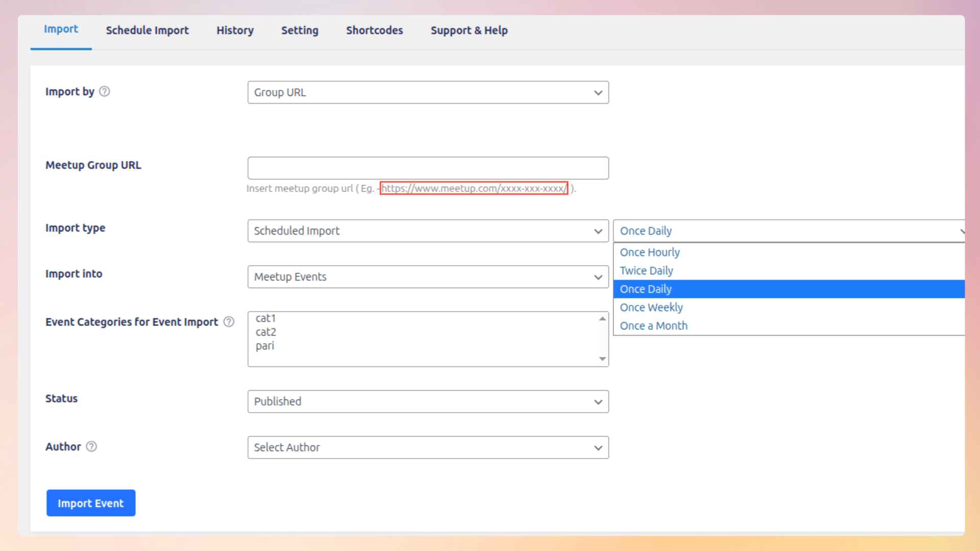The image size is (980, 551).
Task: Open the Import into Meetup Events dropdown
Action: tap(428, 277)
